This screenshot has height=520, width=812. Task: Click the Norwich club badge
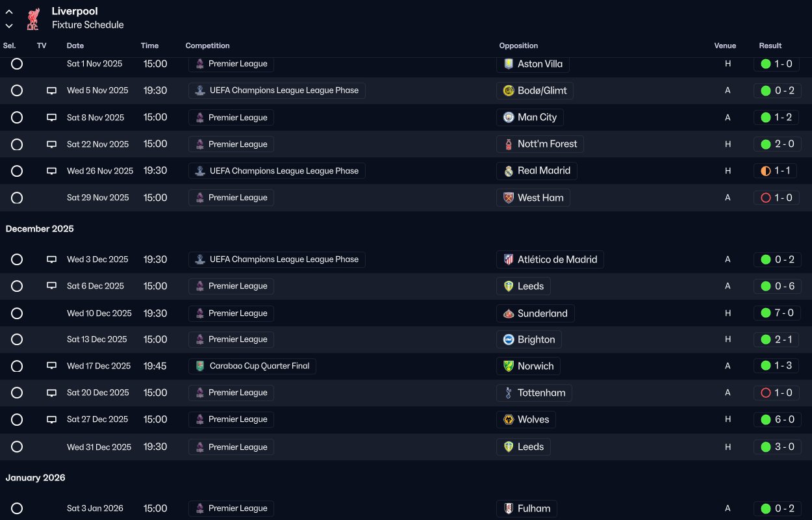(509, 366)
